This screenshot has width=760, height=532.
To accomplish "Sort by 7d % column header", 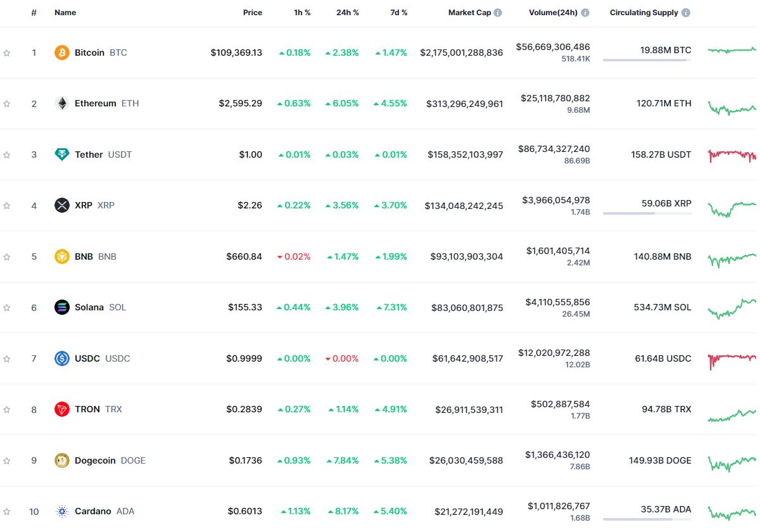I will click(x=399, y=13).
